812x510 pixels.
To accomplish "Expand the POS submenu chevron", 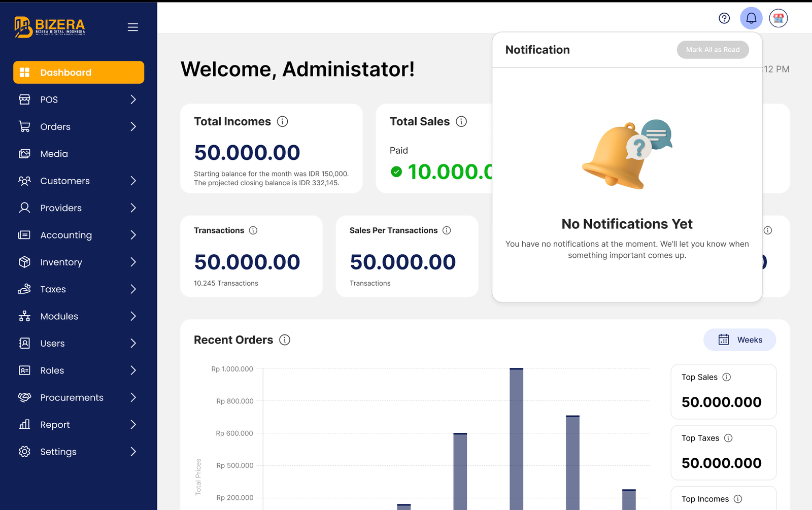I will [x=133, y=99].
